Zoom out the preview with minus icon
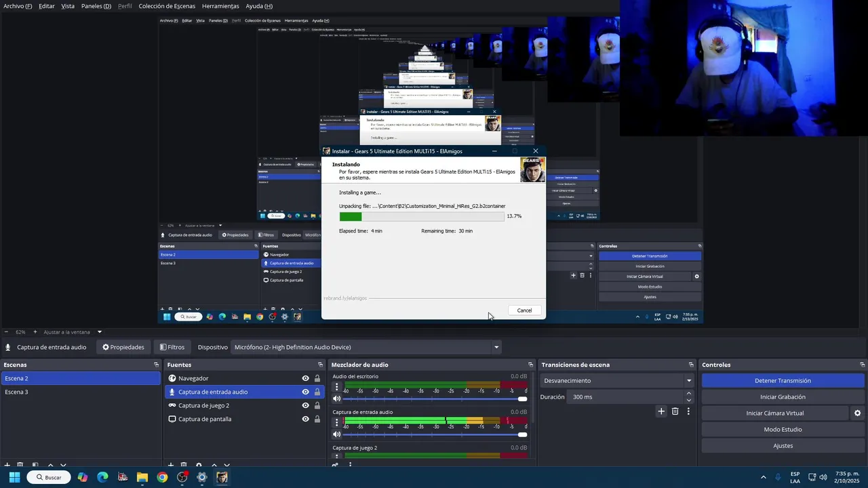 coord(7,332)
